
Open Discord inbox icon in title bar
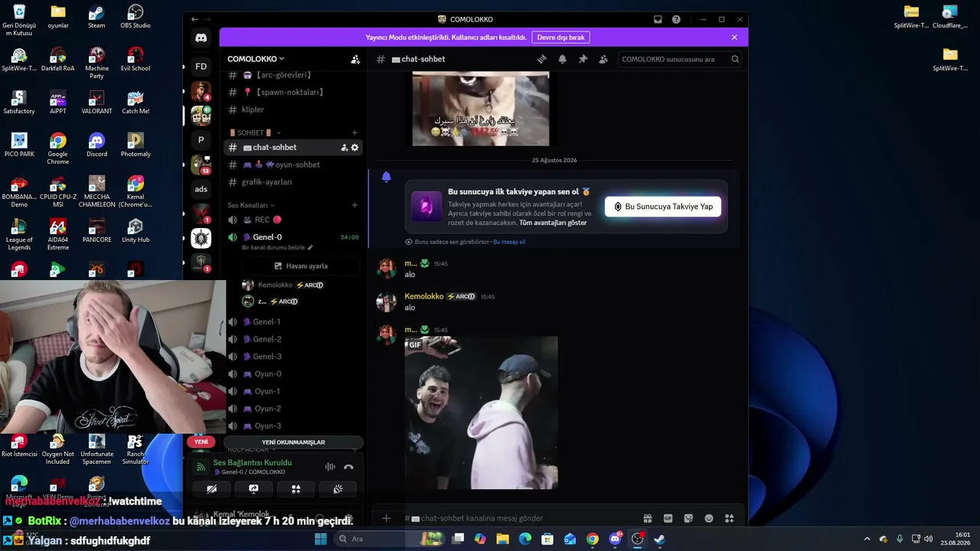point(658,19)
